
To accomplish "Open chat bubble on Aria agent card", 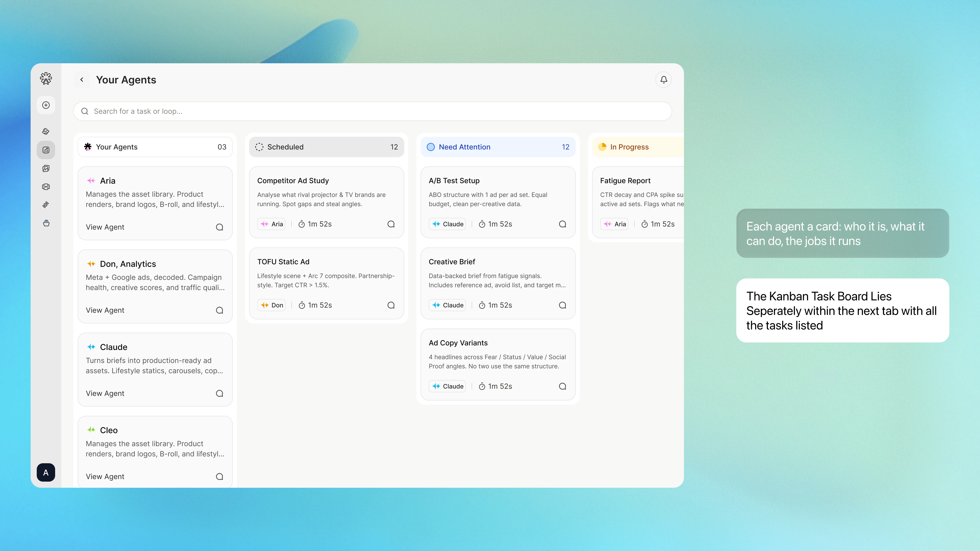I will (219, 227).
